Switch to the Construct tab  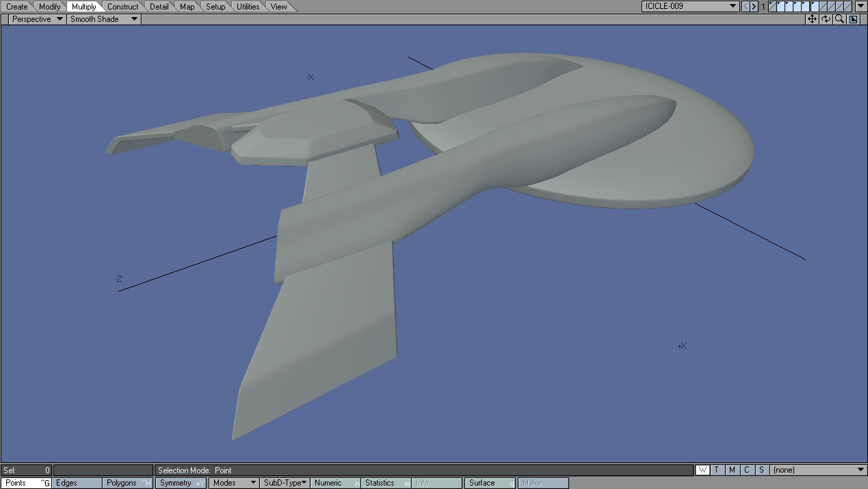click(122, 7)
